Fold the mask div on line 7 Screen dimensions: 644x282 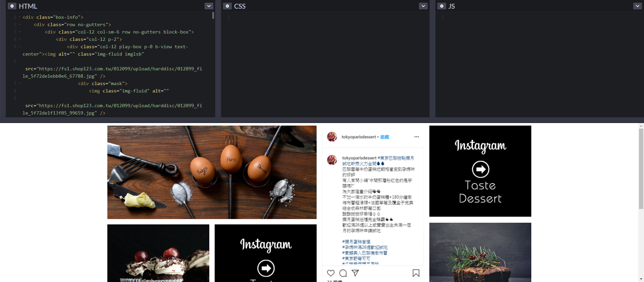(x=19, y=83)
